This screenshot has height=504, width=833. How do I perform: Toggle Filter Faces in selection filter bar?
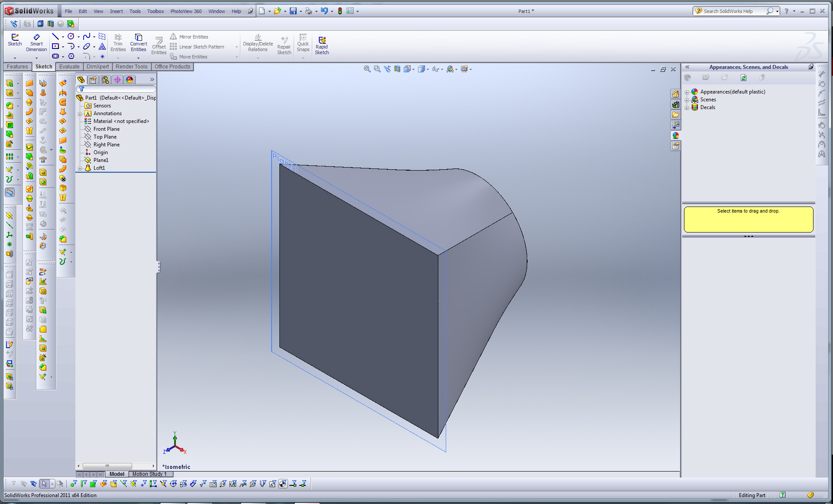coord(93,484)
